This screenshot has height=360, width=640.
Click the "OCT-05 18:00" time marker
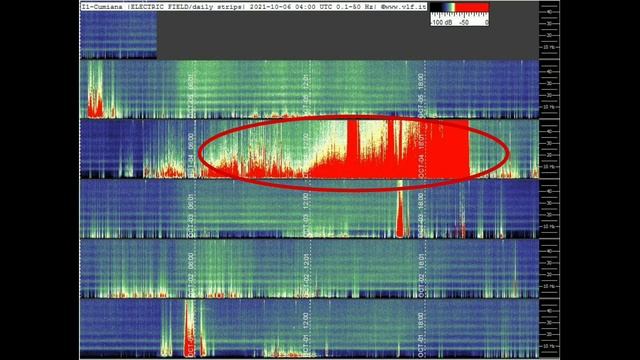coord(421,96)
